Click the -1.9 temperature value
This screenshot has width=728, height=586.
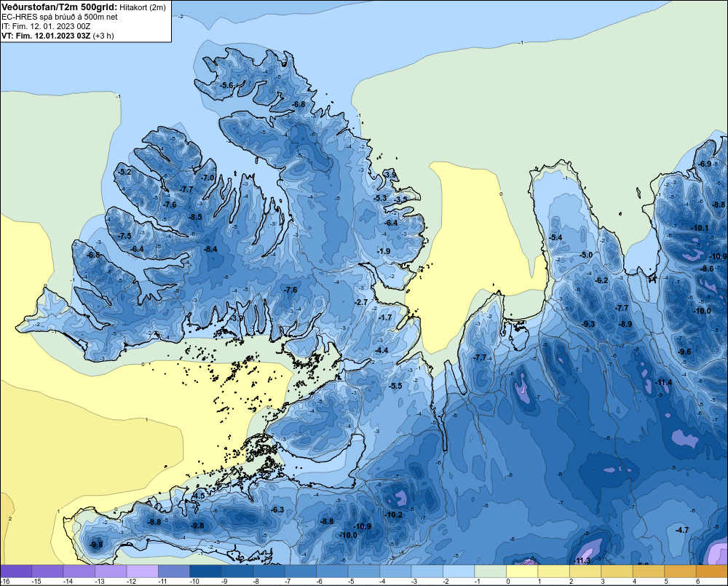384,252
